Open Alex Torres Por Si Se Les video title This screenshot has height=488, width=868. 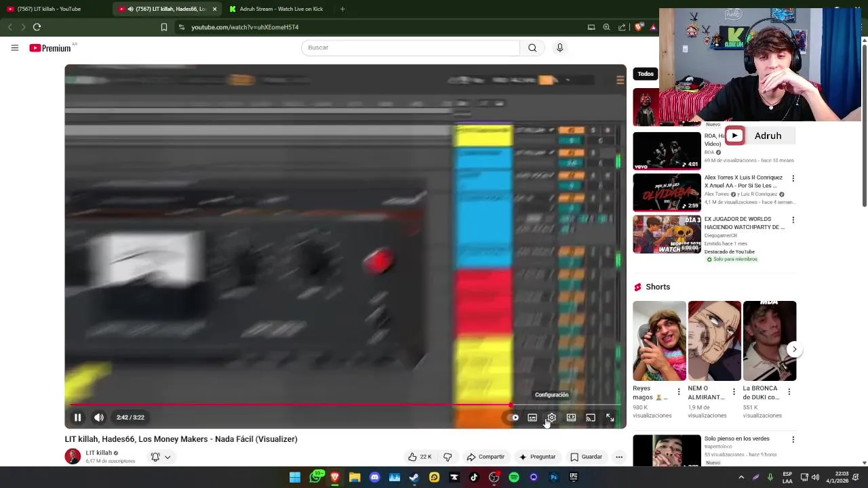pyautogui.click(x=743, y=182)
